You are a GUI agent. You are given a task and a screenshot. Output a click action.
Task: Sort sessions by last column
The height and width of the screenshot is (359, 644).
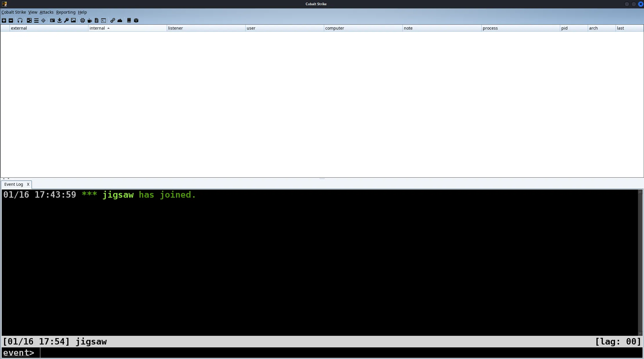pos(629,28)
